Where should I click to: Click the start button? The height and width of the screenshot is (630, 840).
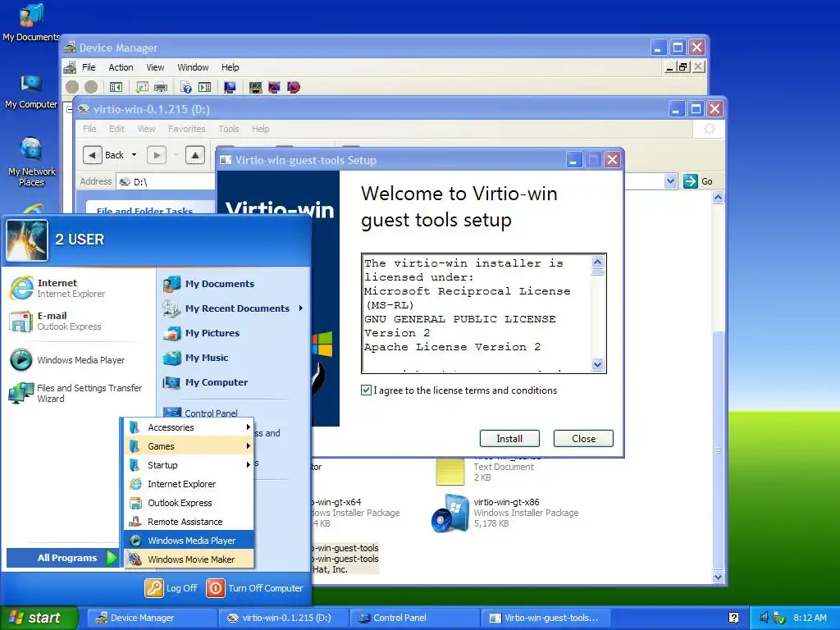tap(39, 618)
